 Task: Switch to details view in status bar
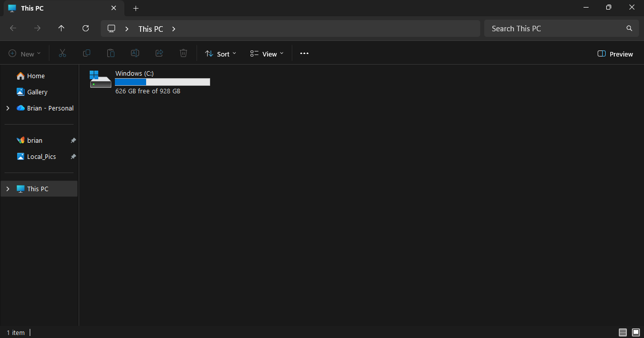(x=623, y=332)
